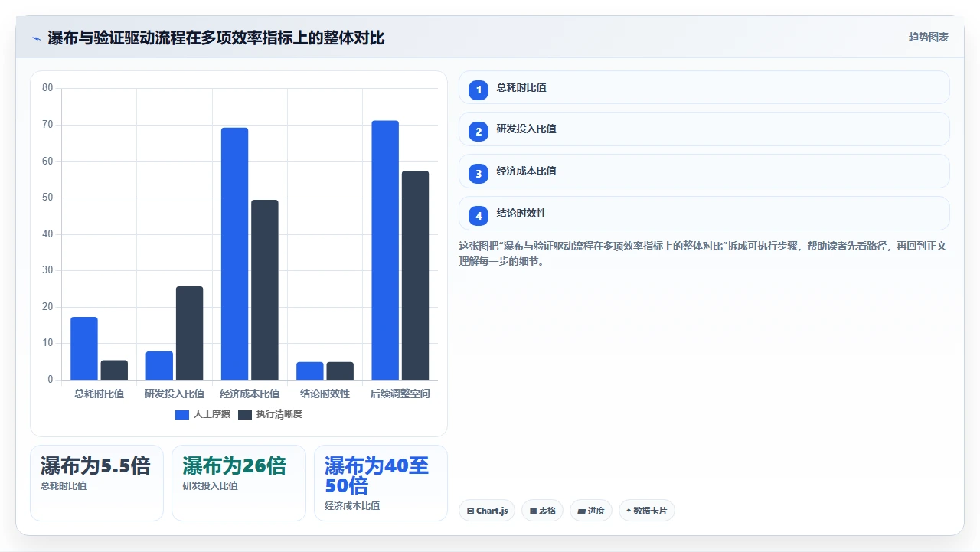Screen dimensions: 980x552
Task: Open the 瀑布为26倍 data card
Action: tap(238, 483)
